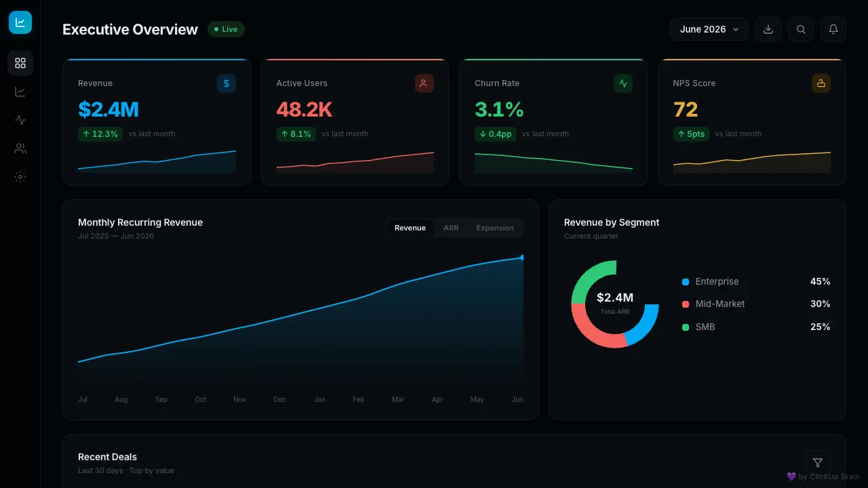Select the Revenue chart tab
The width and height of the screenshot is (868, 488).
[410, 228]
